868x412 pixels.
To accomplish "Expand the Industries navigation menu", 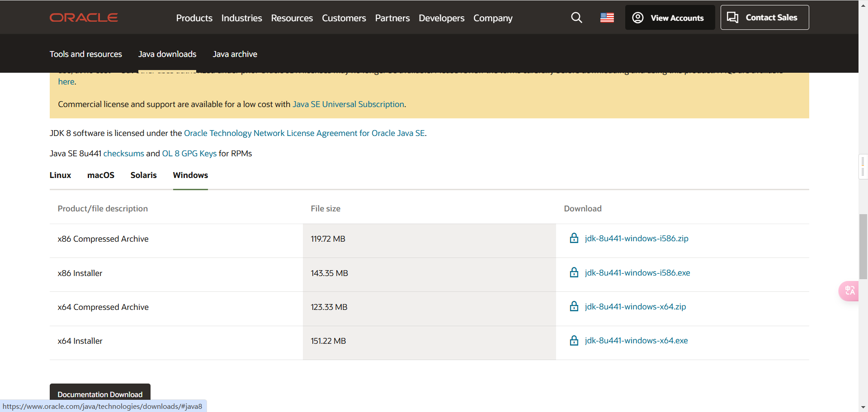I will coord(241,18).
